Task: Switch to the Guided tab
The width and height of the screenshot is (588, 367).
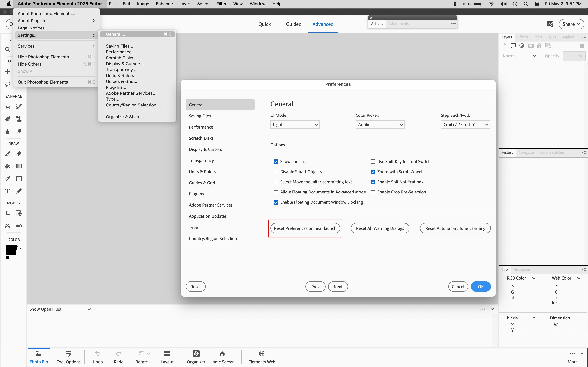Action: pos(294,24)
